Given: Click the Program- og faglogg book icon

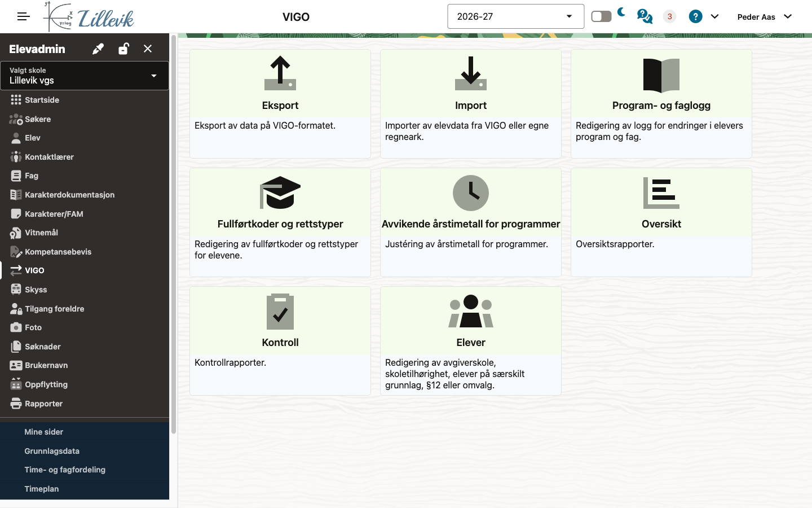Looking at the screenshot, I should [661, 75].
